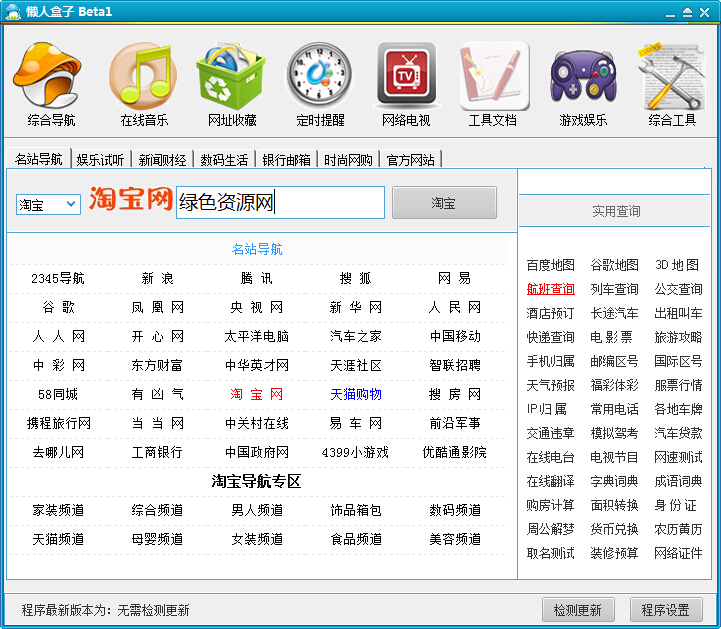Click the 名站导航 blue heading

pos(257,249)
